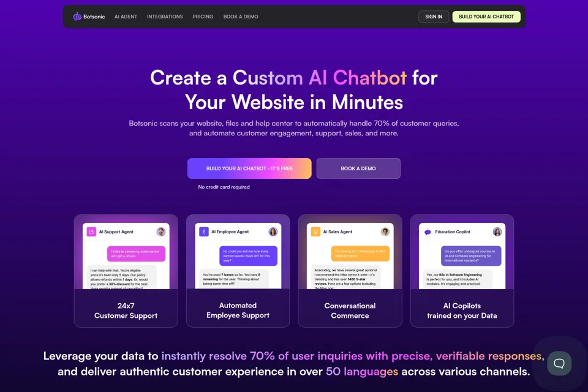This screenshot has width=588, height=392.
Task: Open the AI AGENT menu item
Action: (x=126, y=17)
